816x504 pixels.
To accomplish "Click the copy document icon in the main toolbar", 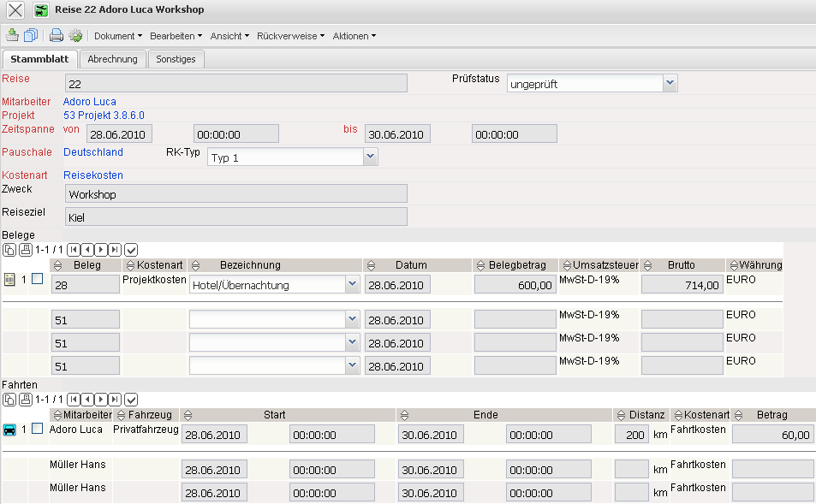I will pyautogui.click(x=31, y=36).
